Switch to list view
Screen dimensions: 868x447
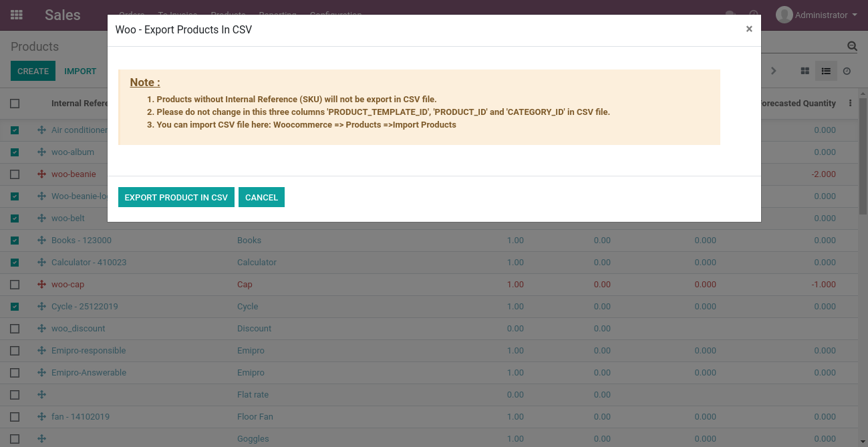coord(826,71)
